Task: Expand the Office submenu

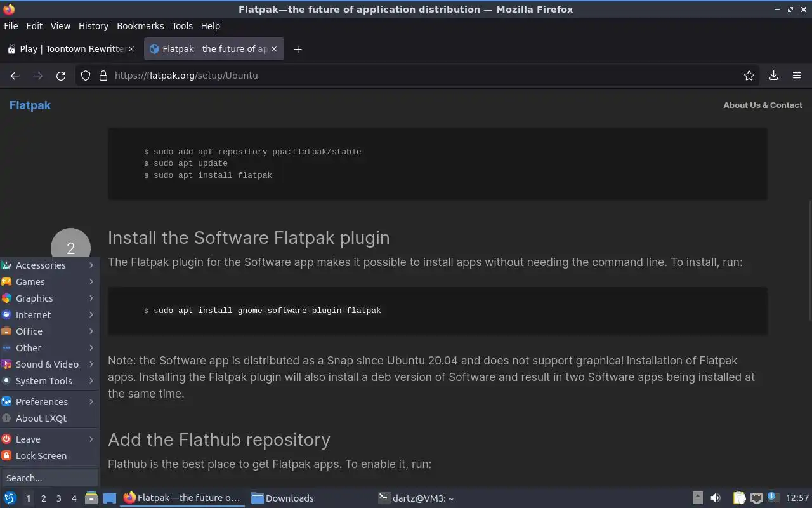Action: click(49, 331)
